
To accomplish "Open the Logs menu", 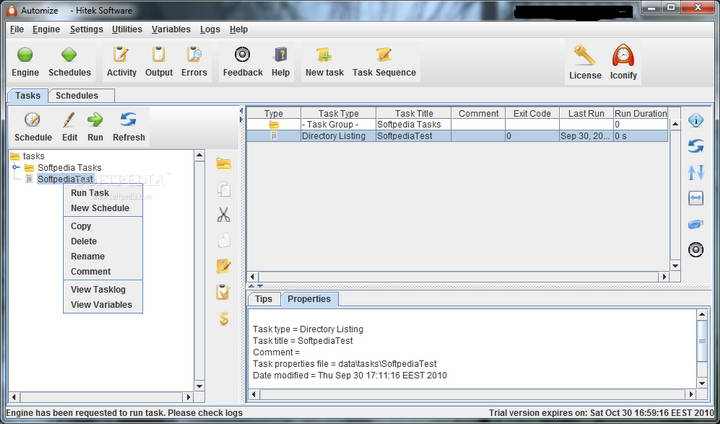I will (210, 29).
